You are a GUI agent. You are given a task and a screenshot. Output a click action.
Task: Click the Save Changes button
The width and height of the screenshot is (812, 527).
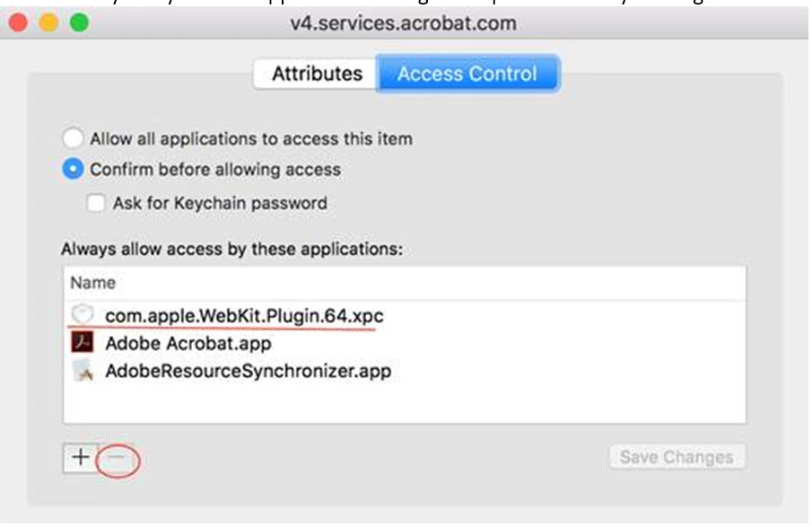[677, 457]
